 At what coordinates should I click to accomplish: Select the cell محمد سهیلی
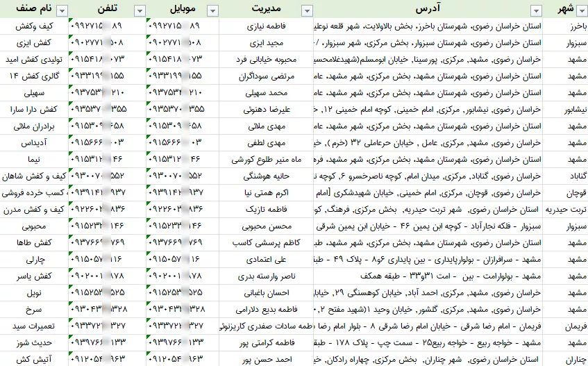coord(267,92)
